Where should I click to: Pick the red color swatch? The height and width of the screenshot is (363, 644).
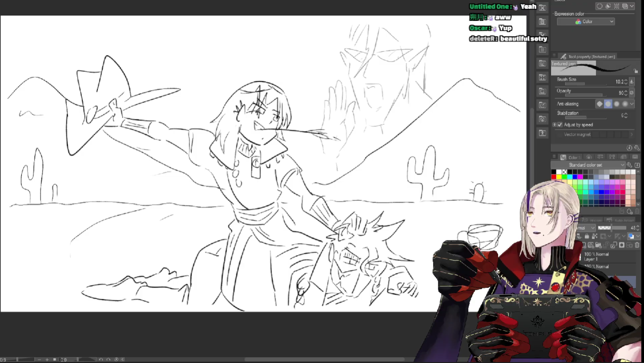tap(554, 177)
